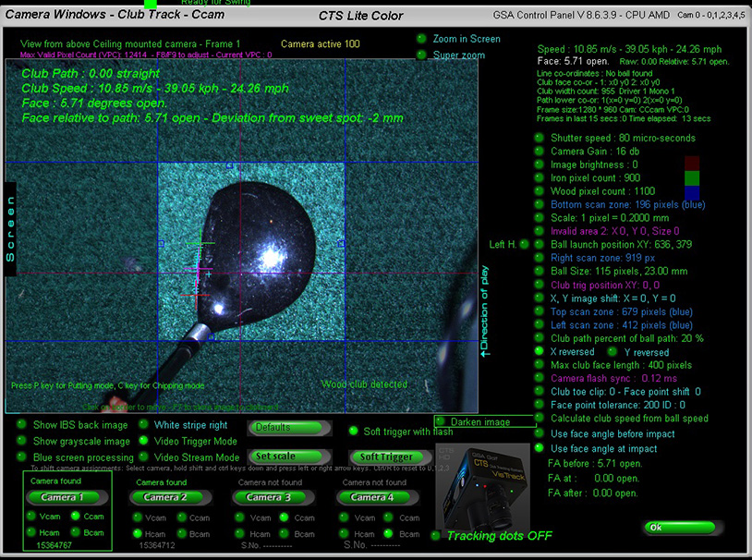Enable Use face angle before impact
The height and width of the screenshot is (560, 752).
pyautogui.click(x=540, y=433)
